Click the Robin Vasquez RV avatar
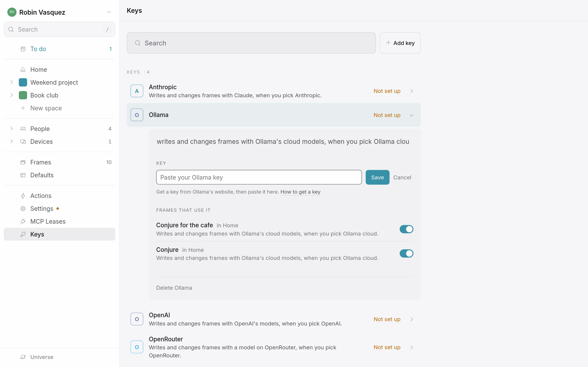 [x=12, y=12]
